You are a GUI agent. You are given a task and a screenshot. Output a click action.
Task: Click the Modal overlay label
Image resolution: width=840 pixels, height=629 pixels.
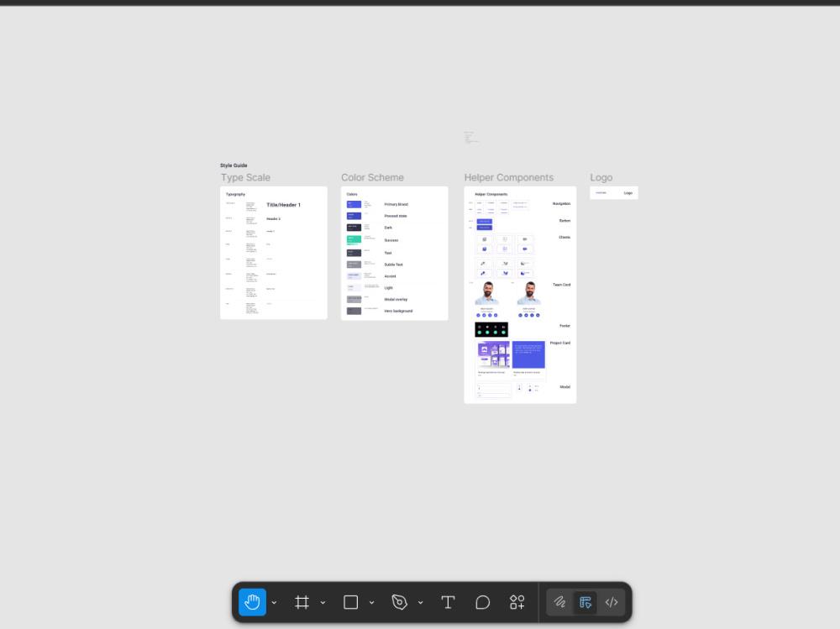(x=396, y=300)
